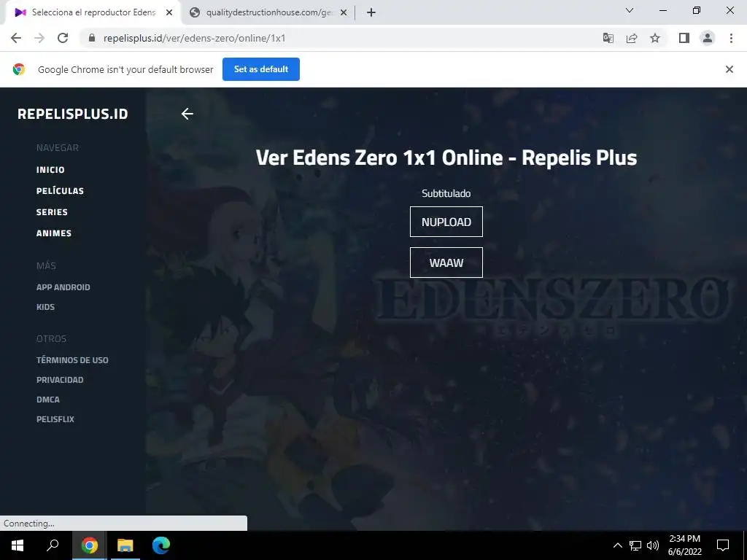Launch Microsoft Edge from taskbar

[161, 545]
